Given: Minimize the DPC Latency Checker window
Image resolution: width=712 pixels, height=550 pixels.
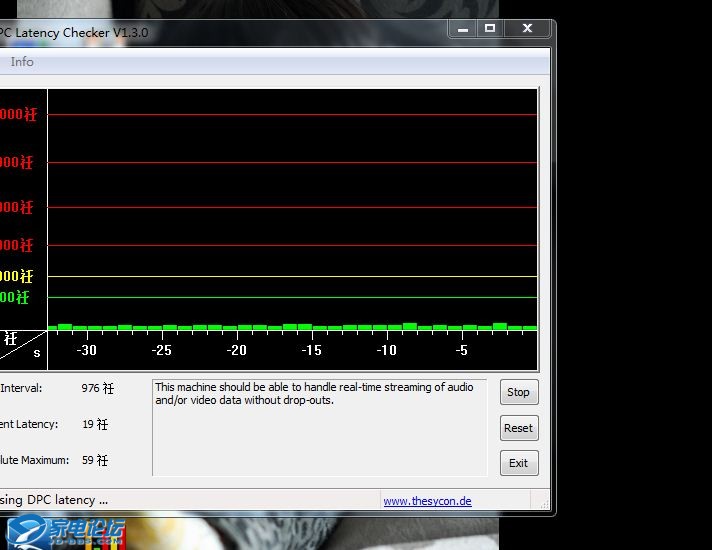Looking at the screenshot, I should [461, 28].
